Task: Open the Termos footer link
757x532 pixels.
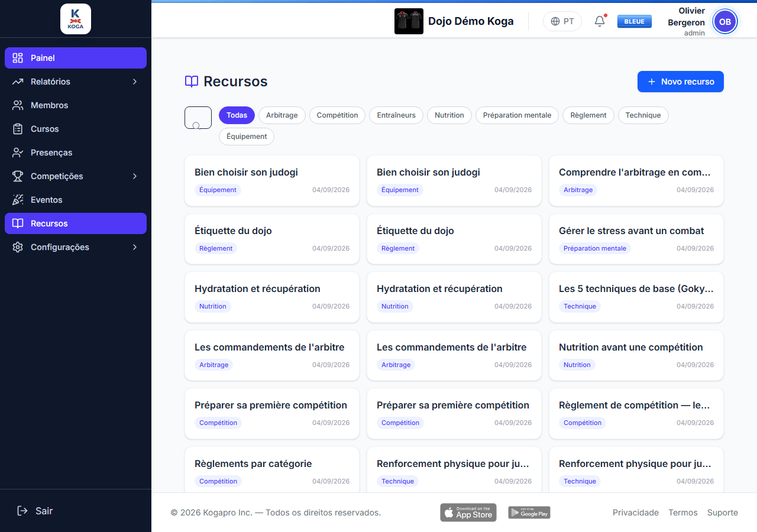Action: pos(683,512)
